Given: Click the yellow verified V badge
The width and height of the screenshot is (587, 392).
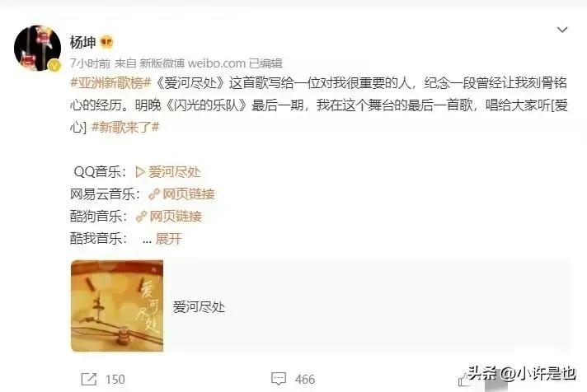Looking at the screenshot, I should (54, 66).
